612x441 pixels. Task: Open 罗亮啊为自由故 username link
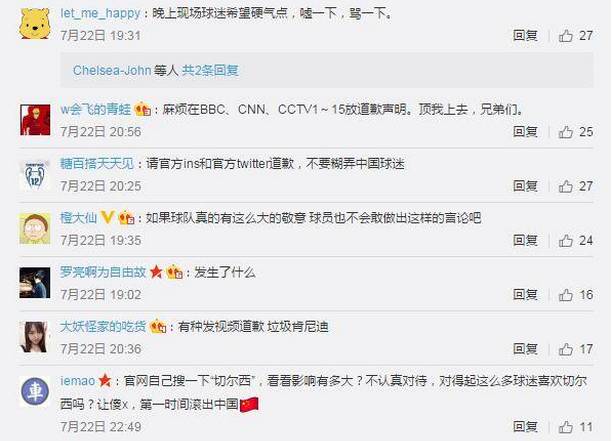click(x=103, y=272)
